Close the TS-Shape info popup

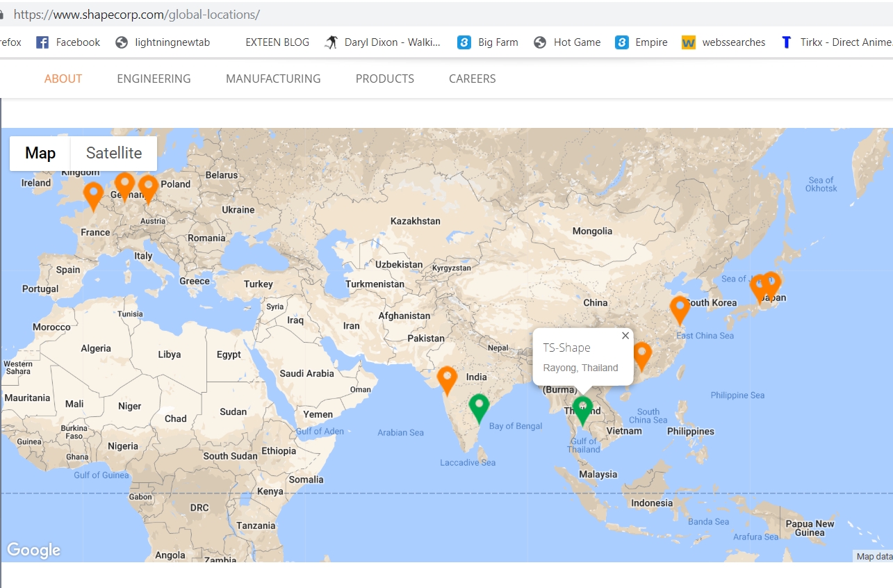(625, 336)
